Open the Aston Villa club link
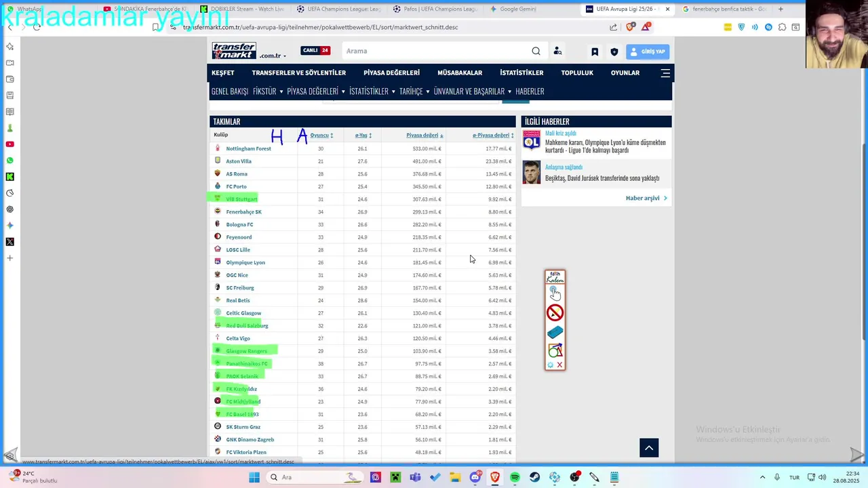This screenshot has width=868, height=488. [239, 161]
